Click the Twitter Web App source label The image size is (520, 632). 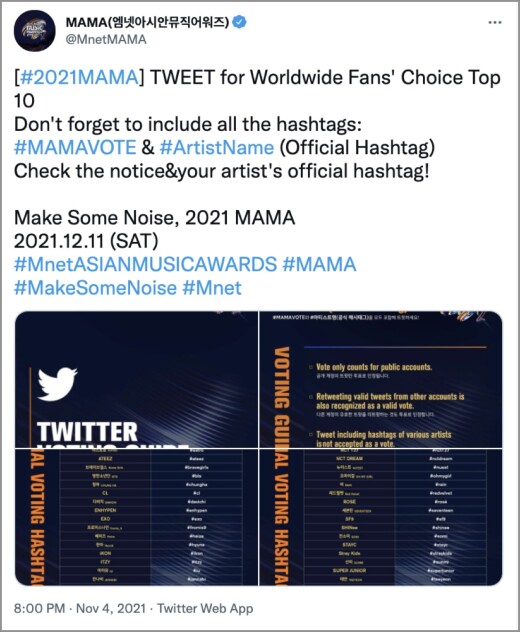205,608
